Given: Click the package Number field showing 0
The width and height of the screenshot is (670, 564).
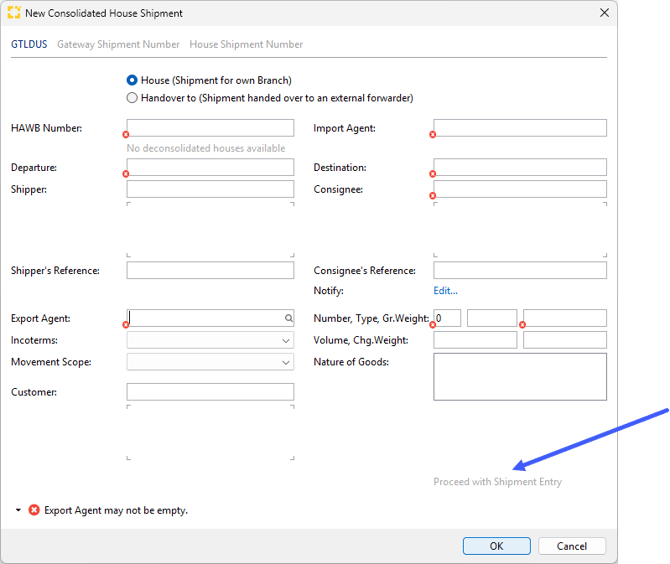Looking at the screenshot, I should pyautogui.click(x=447, y=318).
